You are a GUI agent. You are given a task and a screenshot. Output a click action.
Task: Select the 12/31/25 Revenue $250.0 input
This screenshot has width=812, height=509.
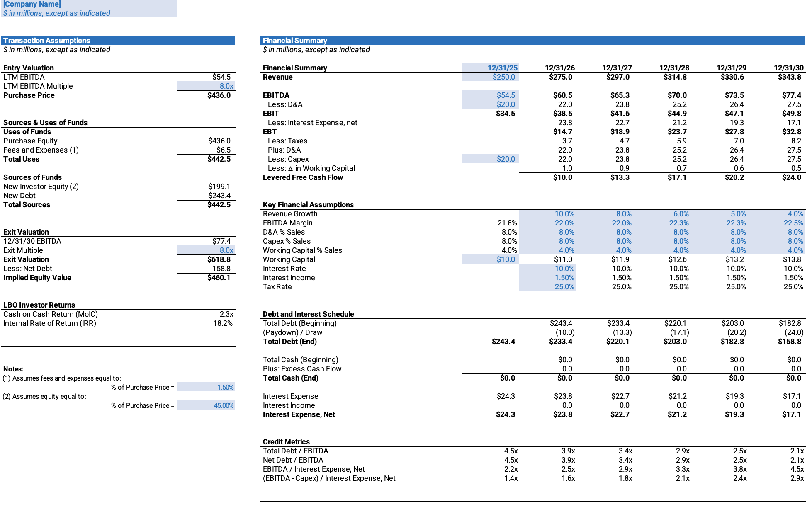tap(490, 77)
